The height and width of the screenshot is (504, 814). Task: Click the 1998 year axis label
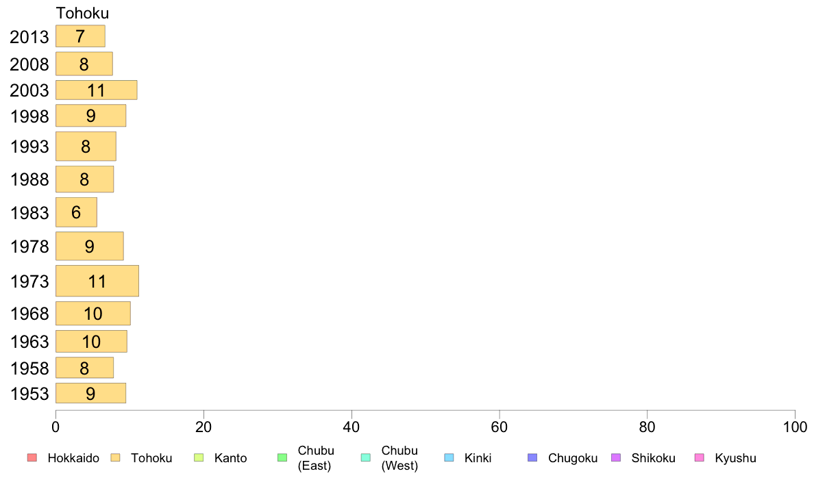pos(29,116)
